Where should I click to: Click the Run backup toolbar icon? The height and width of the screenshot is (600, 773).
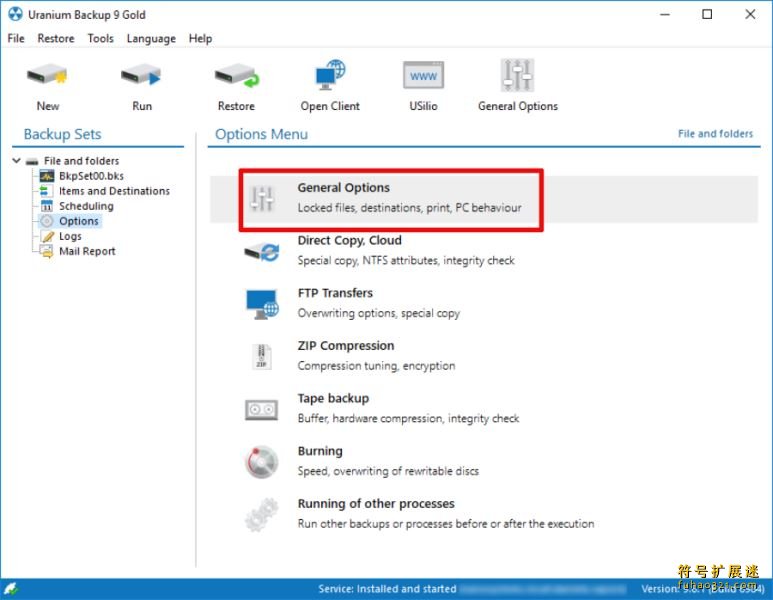coord(141,75)
